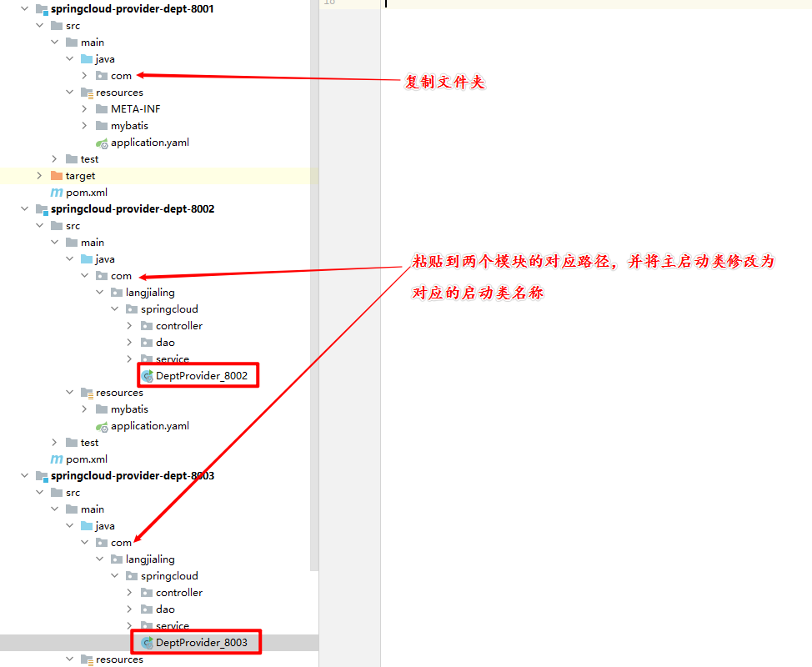Click the DeptProvider_8003 class icon
Image resolution: width=812 pixels, height=667 pixels.
(147, 643)
